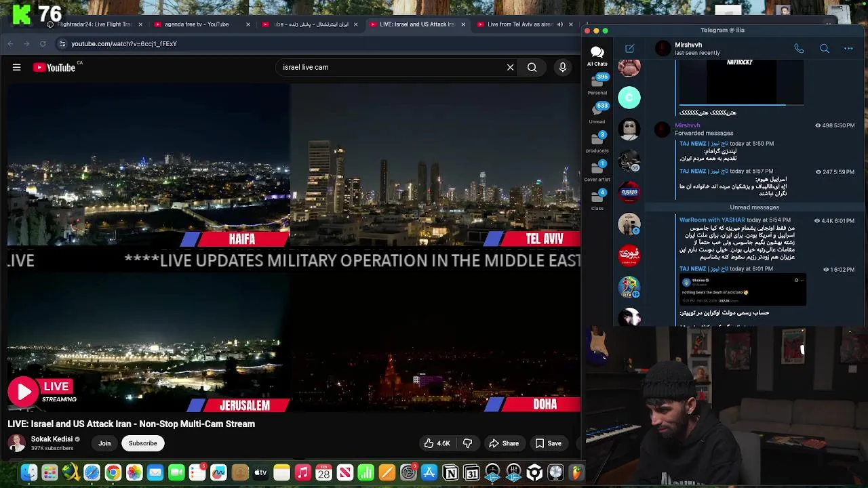Open App Store from the Dock

(429, 472)
